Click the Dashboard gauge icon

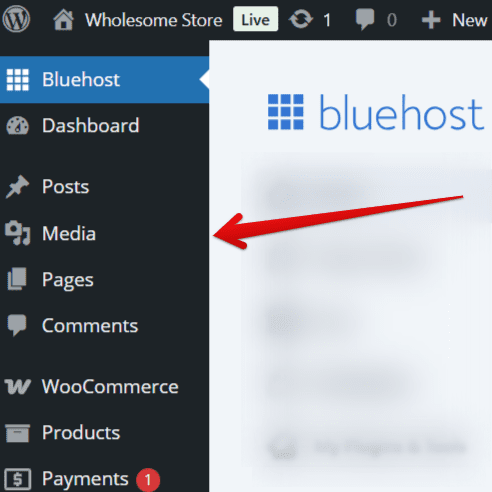pyautogui.click(x=18, y=126)
